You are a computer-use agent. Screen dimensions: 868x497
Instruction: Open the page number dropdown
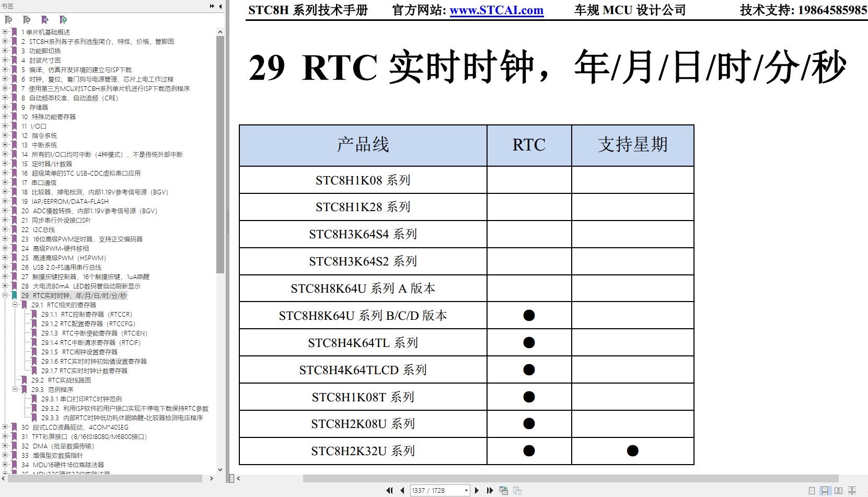[466, 490]
